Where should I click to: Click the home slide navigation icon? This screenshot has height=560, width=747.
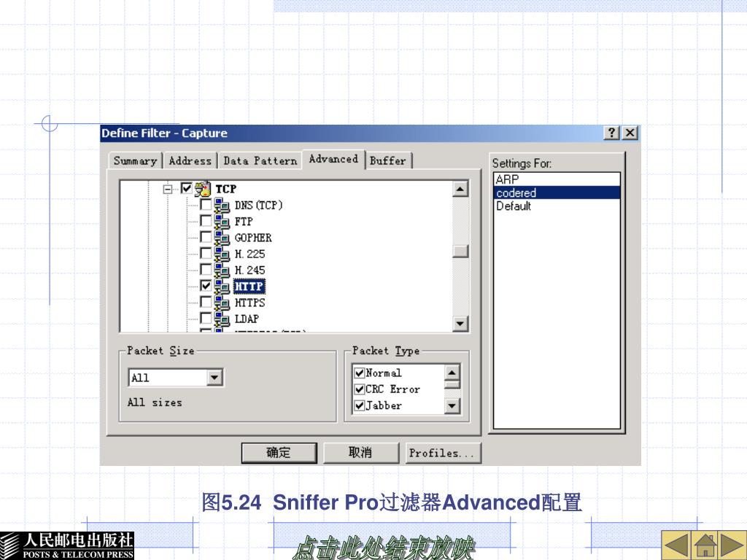(705, 545)
